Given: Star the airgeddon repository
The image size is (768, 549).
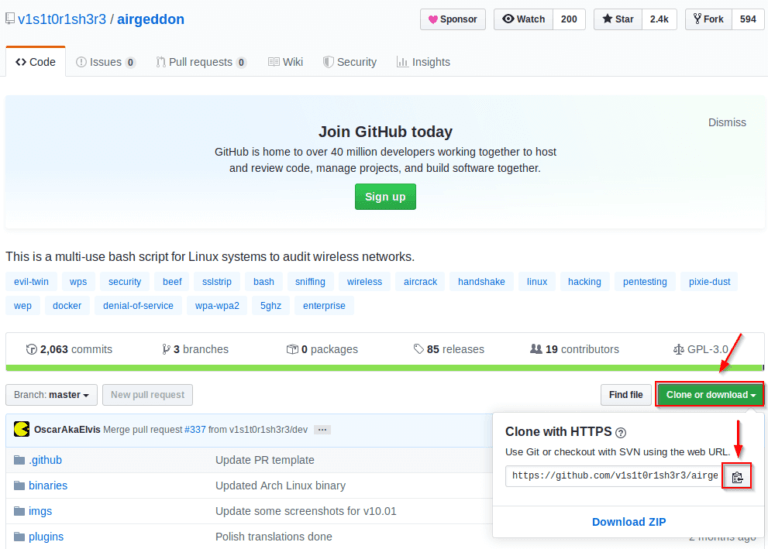Looking at the screenshot, I should [617, 19].
